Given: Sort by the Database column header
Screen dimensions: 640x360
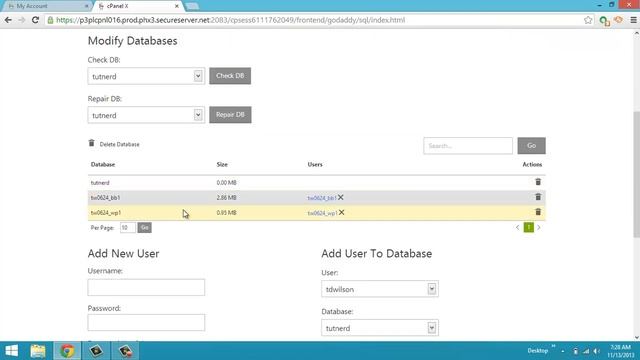Looking at the screenshot, I should click(103, 164).
